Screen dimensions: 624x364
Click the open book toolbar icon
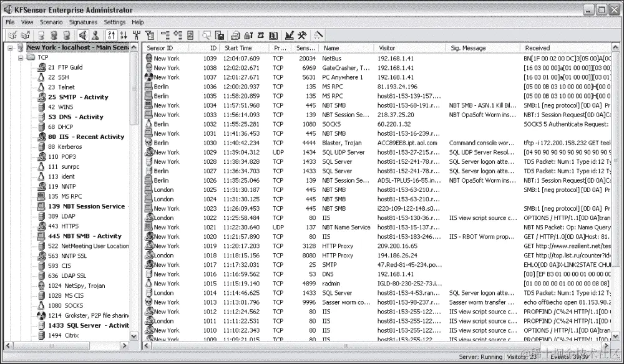pos(273,36)
